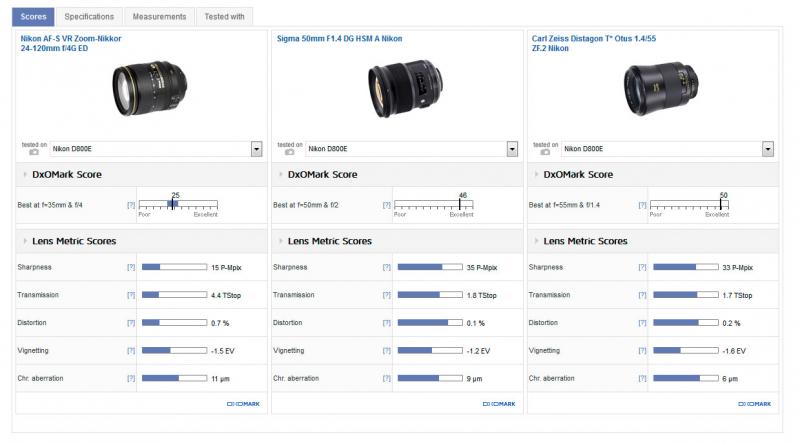The height and width of the screenshot is (444, 800).
Task: Click the DxOMark logo in the Nikon card
Action: (243, 404)
